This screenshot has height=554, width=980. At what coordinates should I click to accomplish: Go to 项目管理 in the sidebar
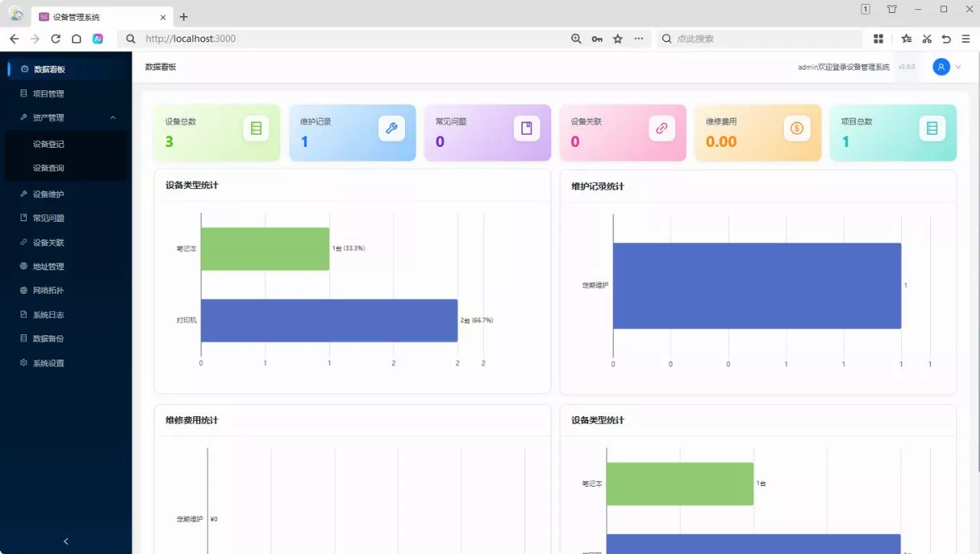pyautogui.click(x=66, y=93)
